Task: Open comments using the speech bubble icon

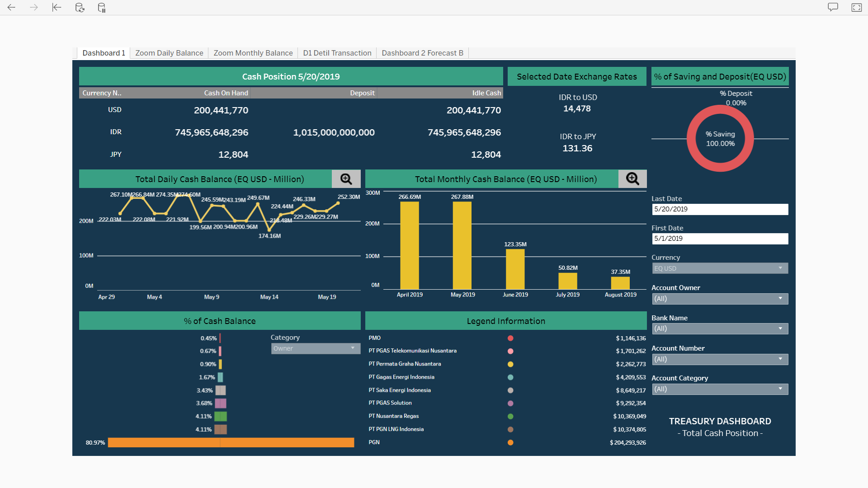Action: point(833,7)
